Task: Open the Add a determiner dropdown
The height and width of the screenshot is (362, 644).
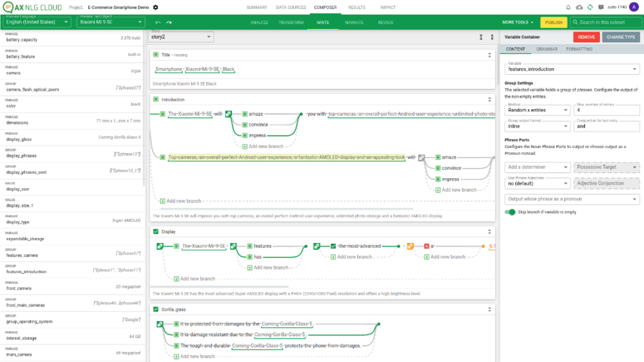Action: pos(537,167)
